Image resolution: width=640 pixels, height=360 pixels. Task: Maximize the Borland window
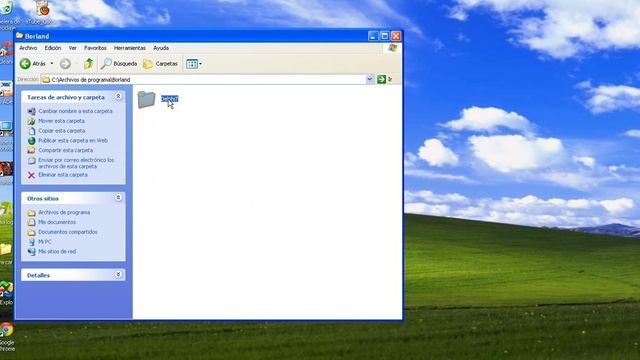(x=384, y=36)
